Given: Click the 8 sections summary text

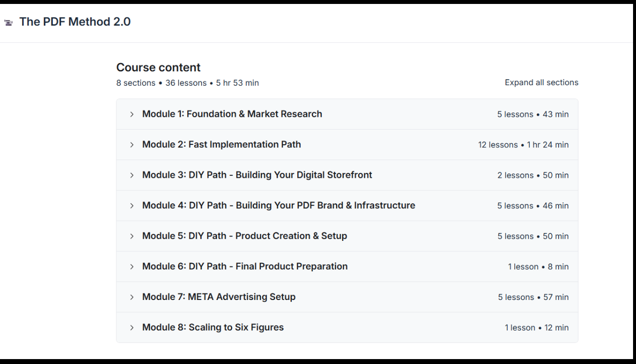Looking at the screenshot, I should click(x=136, y=83).
